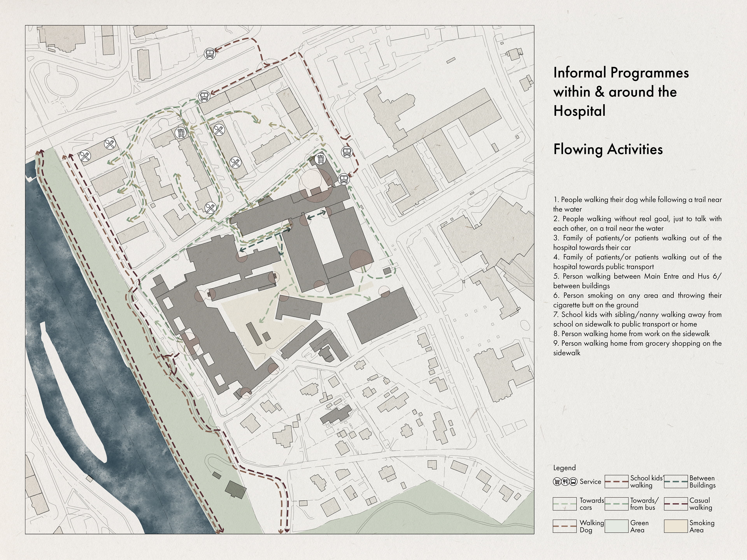Click the Walking Dog legend line swatch

(x=565, y=526)
